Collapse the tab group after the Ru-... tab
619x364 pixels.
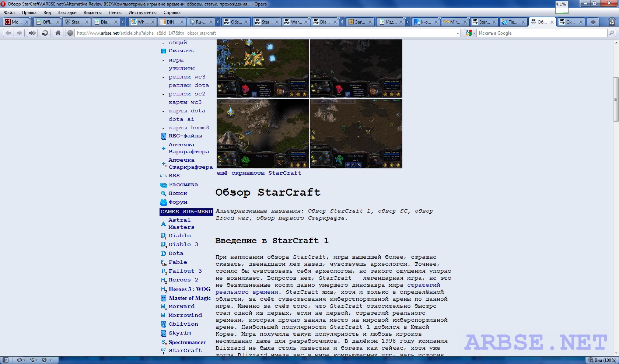(218, 22)
